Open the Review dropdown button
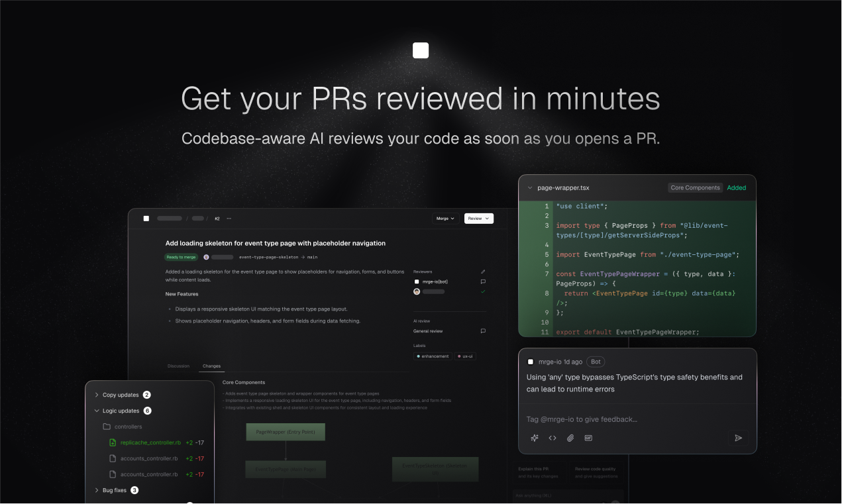 point(478,219)
